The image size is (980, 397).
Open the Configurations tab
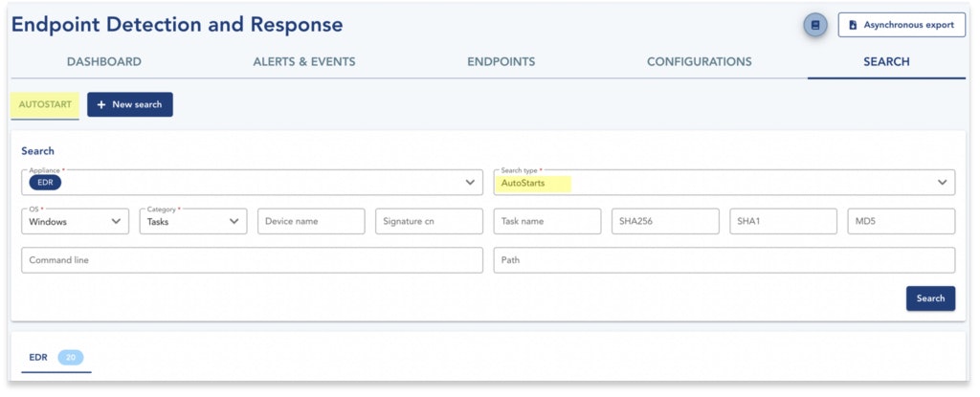pyautogui.click(x=699, y=62)
